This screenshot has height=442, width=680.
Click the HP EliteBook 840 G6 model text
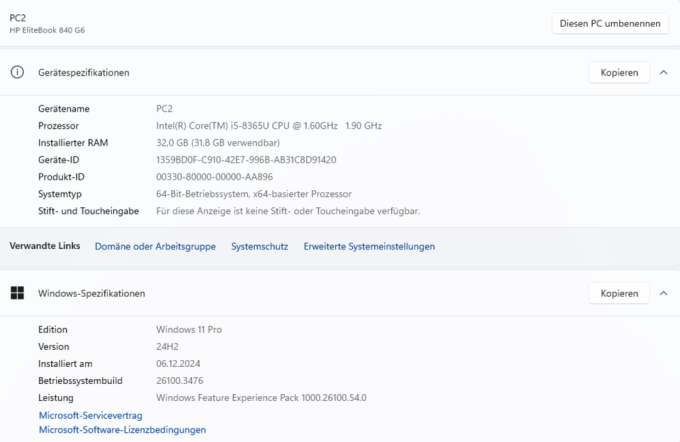click(x=47, y=30)
